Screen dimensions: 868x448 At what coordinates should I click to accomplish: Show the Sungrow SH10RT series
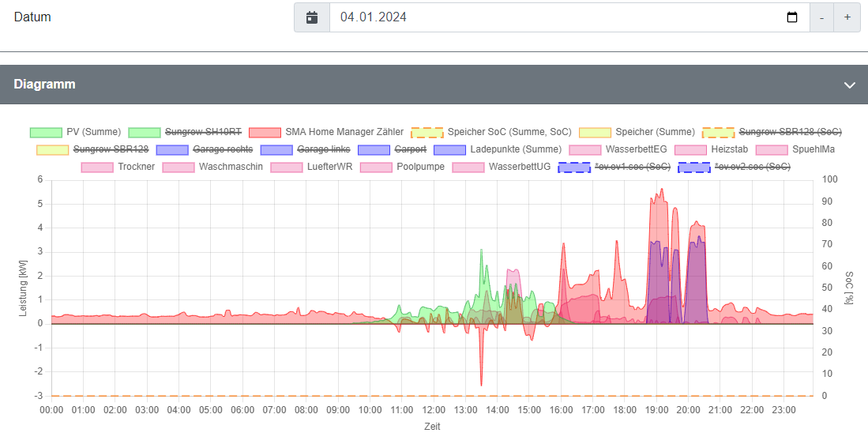tap(202, 132)
